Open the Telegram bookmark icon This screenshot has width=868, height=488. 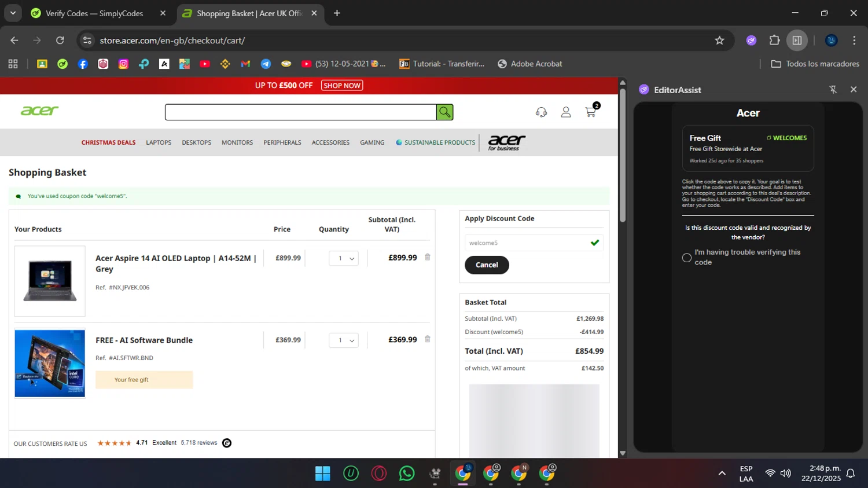coord(266,64)
